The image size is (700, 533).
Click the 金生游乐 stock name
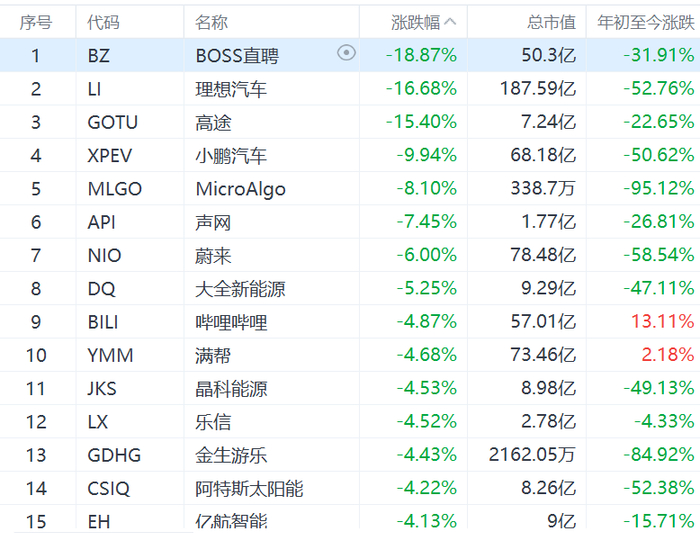click(x=231, y=455)
